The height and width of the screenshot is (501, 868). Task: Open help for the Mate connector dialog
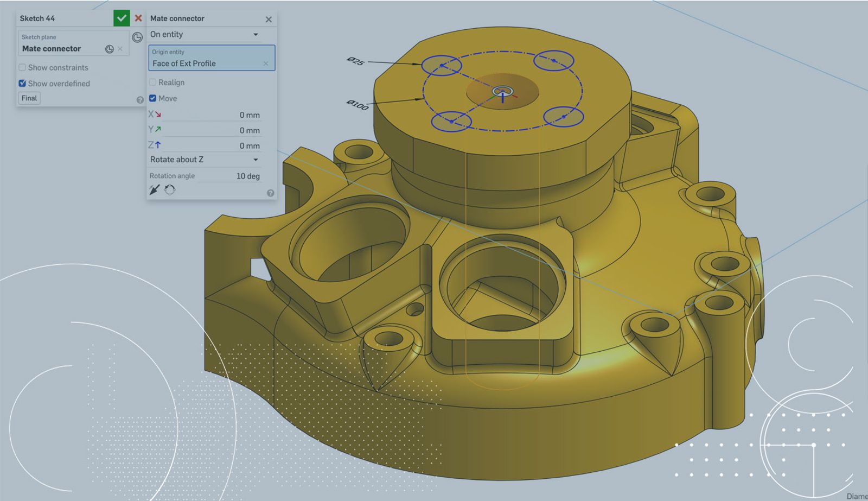[270, 193]
